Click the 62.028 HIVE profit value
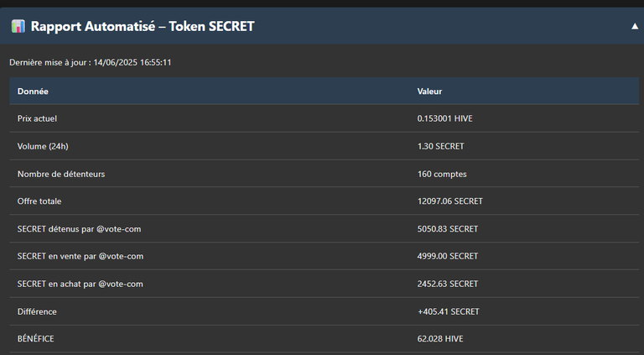Screen dimensions: 644x355 440,338
